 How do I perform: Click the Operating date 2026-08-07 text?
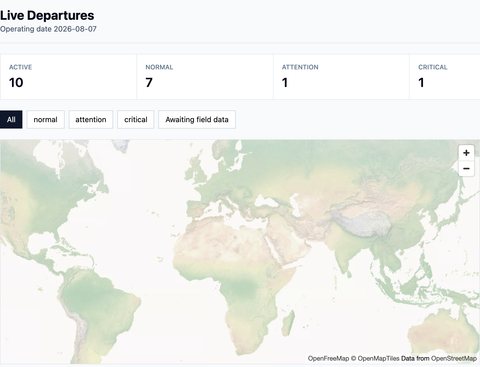48,29
